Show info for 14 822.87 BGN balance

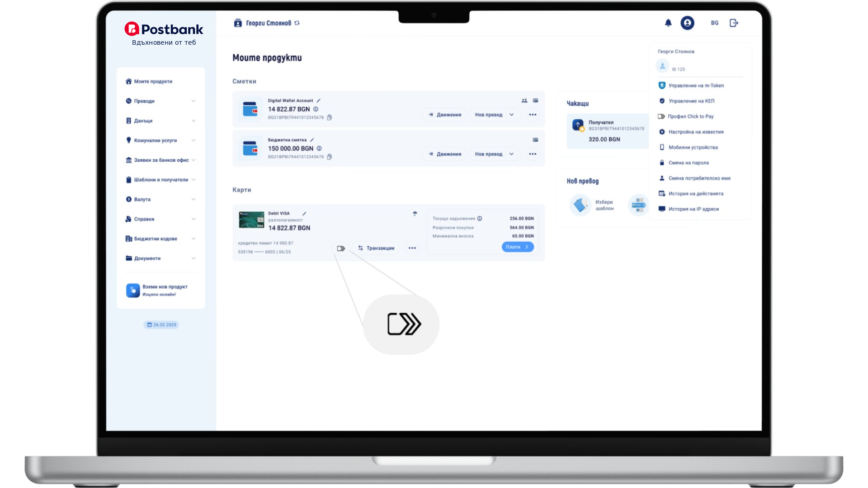pos(316,109)
